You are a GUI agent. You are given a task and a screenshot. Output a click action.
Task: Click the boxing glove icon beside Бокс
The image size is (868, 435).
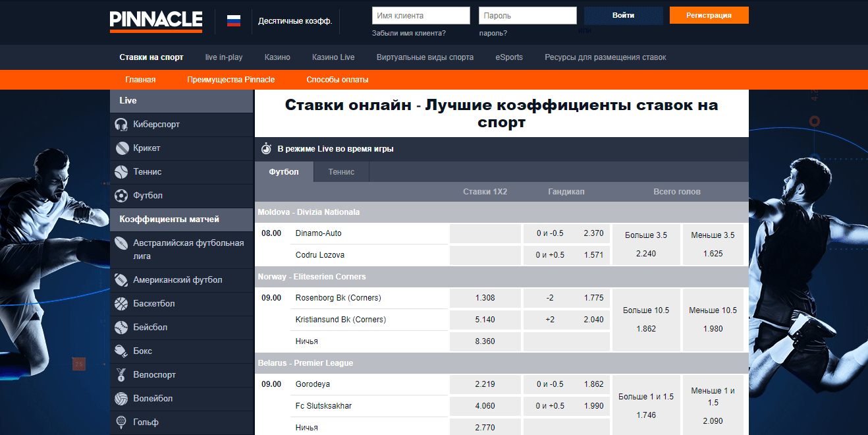121,351
